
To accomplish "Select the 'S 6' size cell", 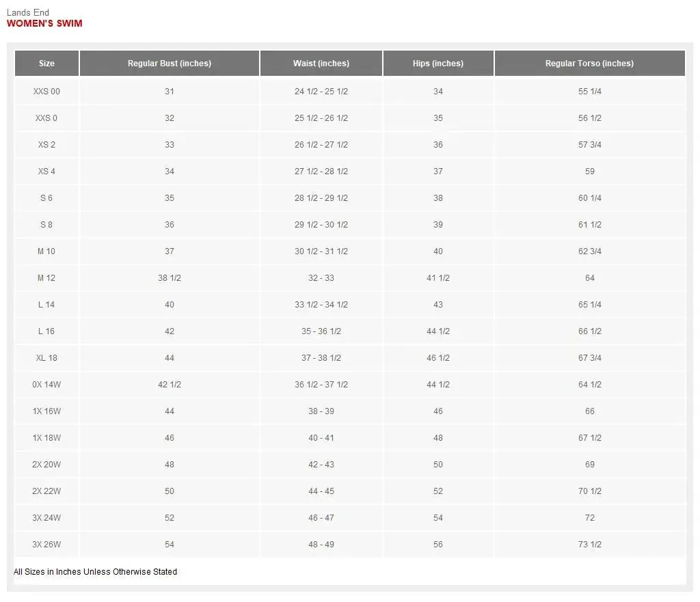I will pos(46,197).
